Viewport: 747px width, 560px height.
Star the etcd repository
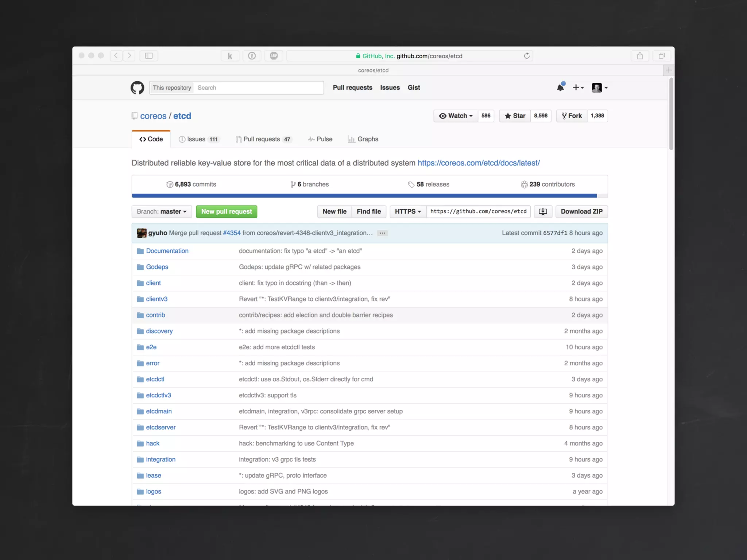[515, 116]
